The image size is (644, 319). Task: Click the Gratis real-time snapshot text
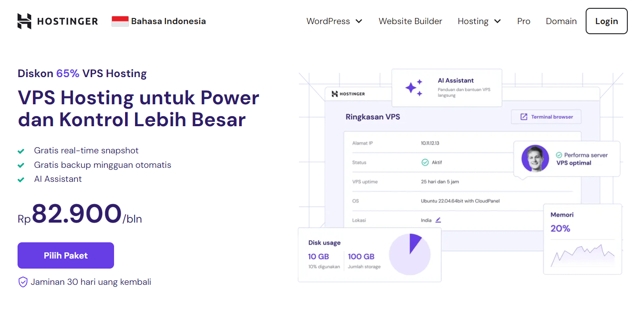tap(86, 151)
